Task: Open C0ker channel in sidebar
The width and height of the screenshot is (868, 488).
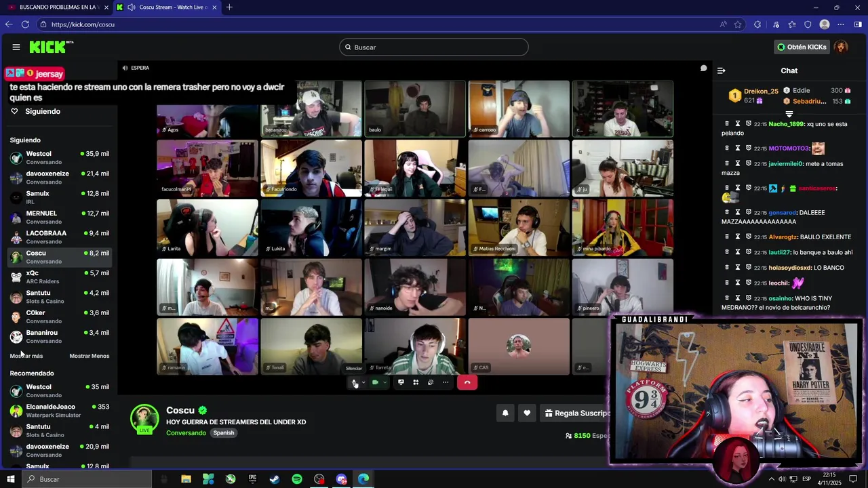Action: [59, 317]
